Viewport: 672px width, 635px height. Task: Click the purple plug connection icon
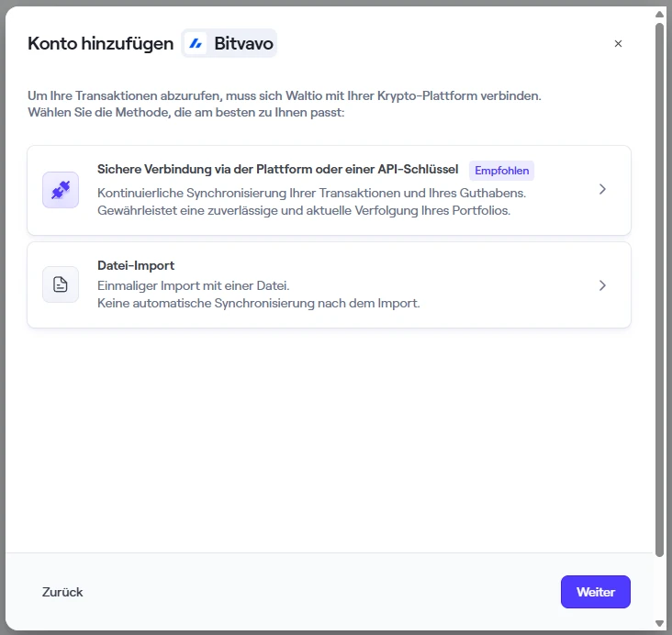[x=61, y=190]
